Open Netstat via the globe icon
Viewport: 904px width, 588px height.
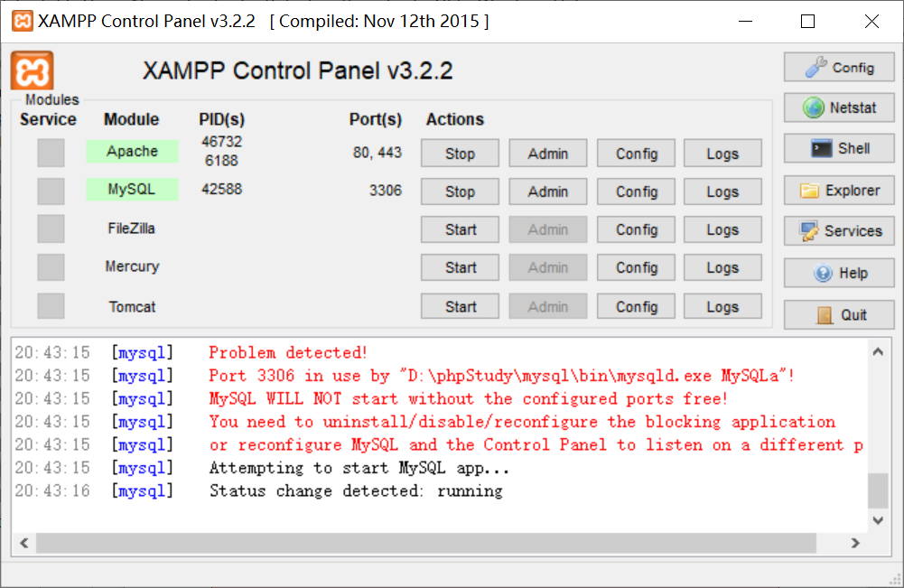(839, 107)
